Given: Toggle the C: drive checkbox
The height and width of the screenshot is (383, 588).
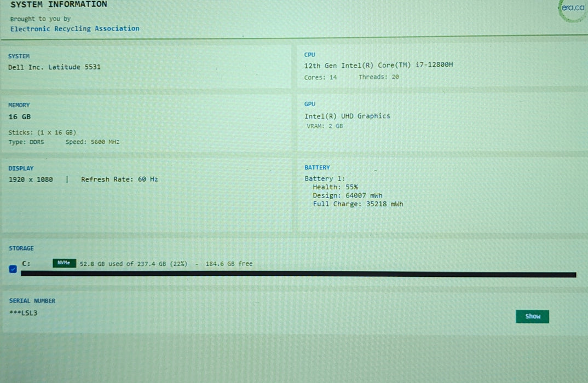Looking at the screenshot, I should point(13,269).
